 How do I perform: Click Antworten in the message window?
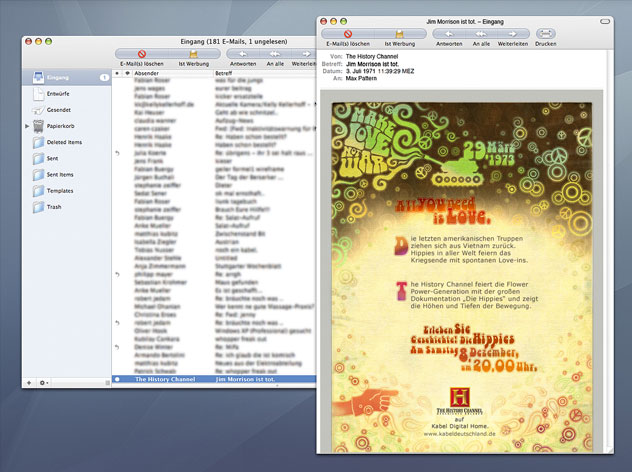click(451, 34)
